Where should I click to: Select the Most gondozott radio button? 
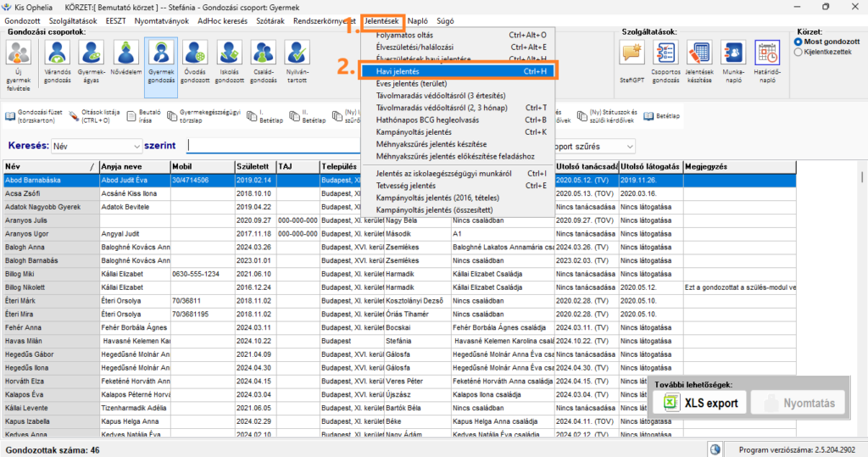click(798, 42)
